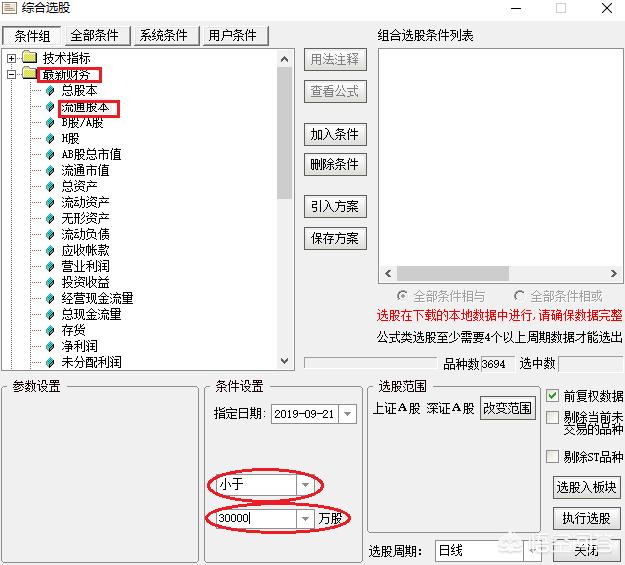The height and width of the screenshot is (565, 625).
Task: Select the 营业利润 diamond icon
Action: [x=49, y=266]
